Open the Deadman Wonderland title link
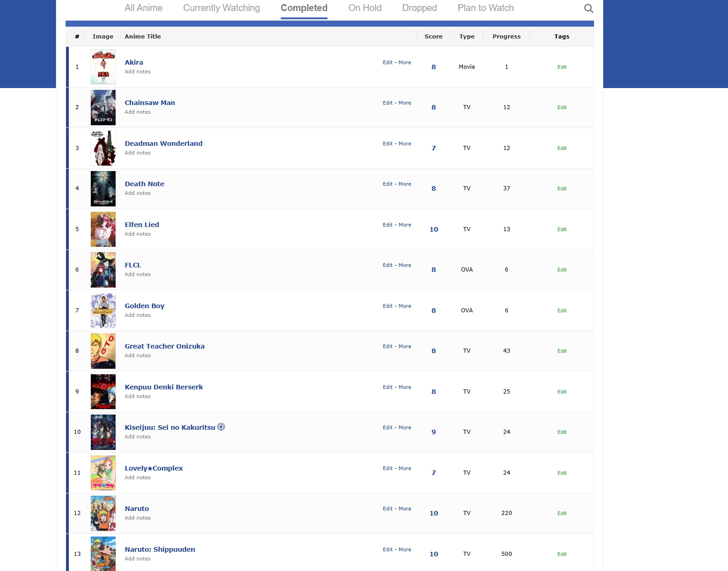728x571 pixels. (164, 144)
